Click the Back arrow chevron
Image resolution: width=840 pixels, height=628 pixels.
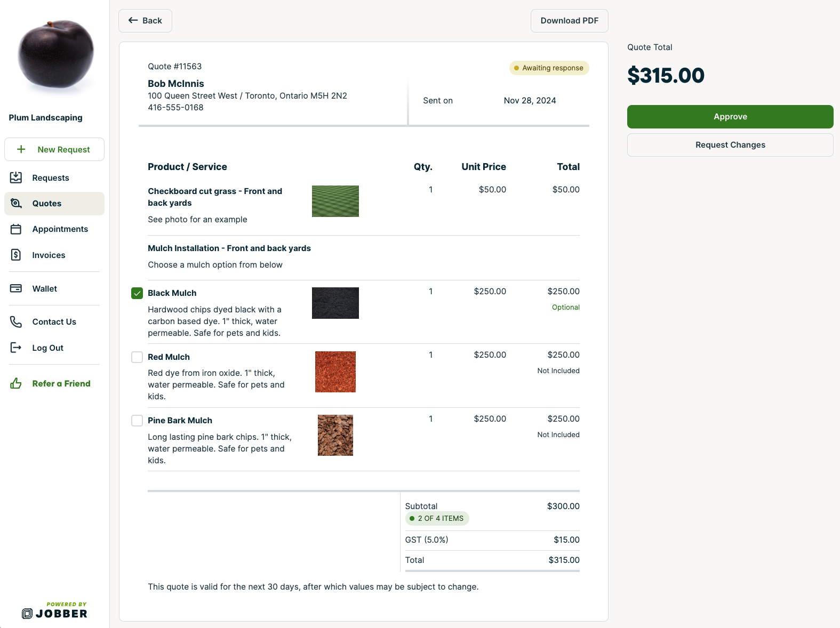pyautogui.click(x=132, y=20)
